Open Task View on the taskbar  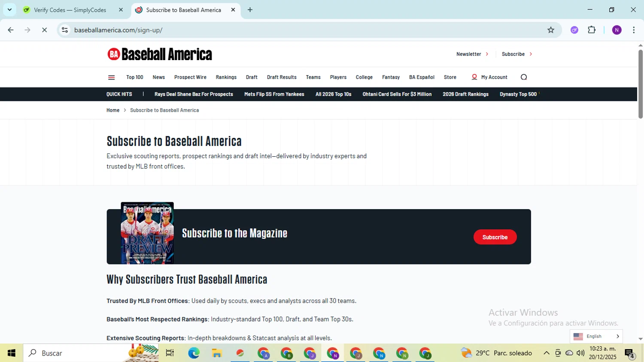point(170,353)
